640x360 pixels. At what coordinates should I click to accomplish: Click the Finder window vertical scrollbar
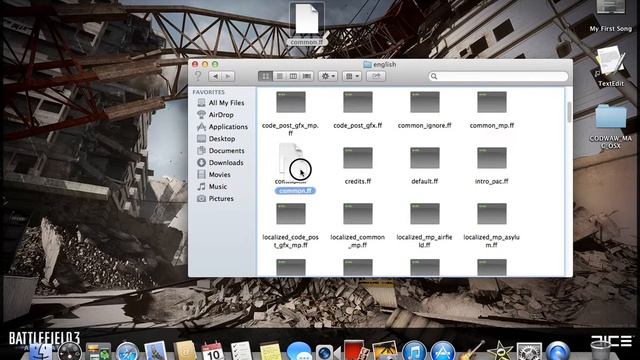coord(569,111)
